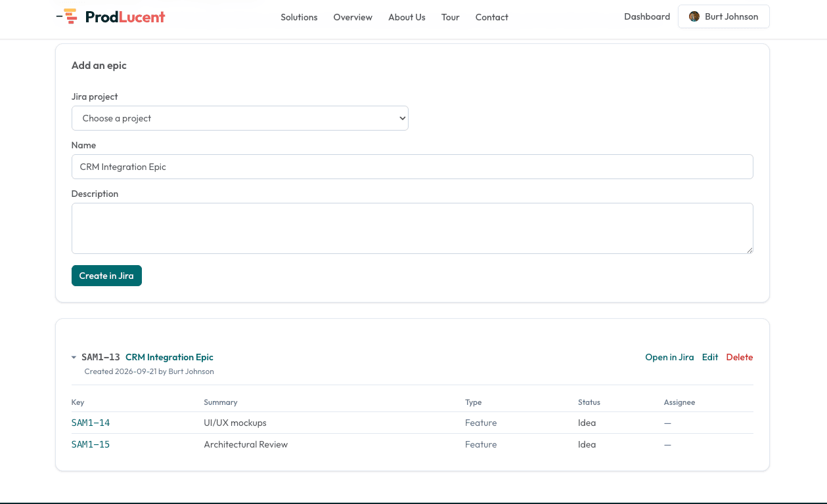
Task: Collapse the SAM1-13 epic caret
Action: (x=74, y=358)
